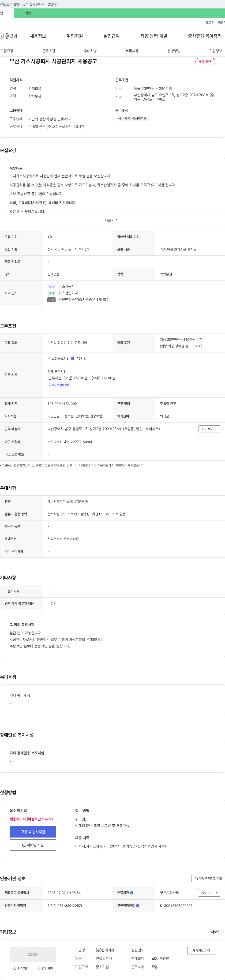The width and height of the screenshot is (225, 980).
Task: Jump to 복리후생 section tab
Action: point(132,51)
